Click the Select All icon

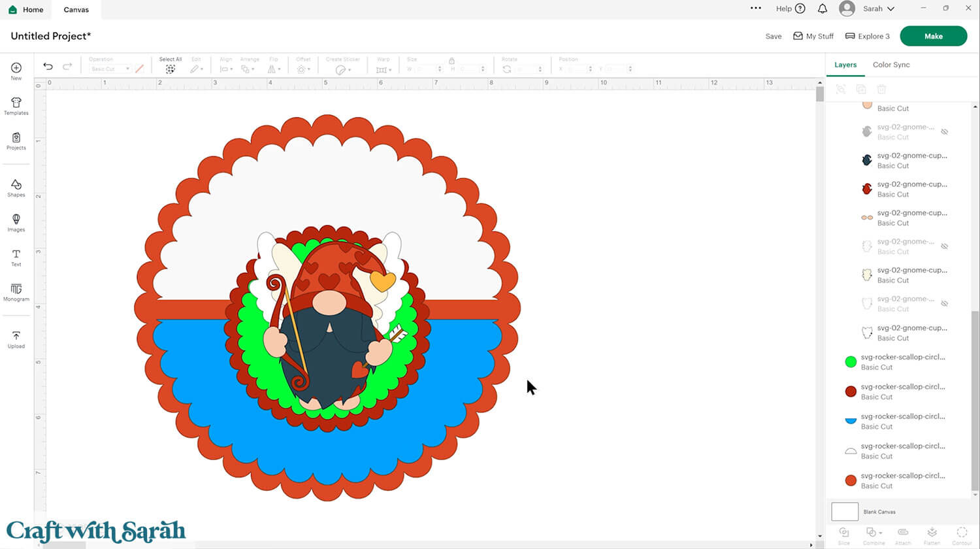coord(170,69)
